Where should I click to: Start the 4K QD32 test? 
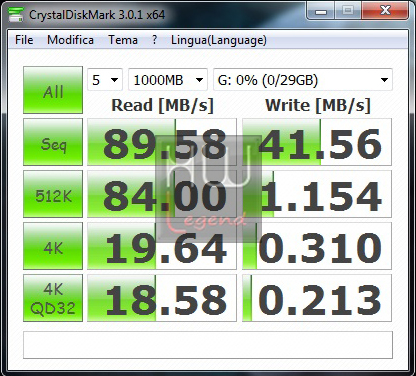point(53,298)
